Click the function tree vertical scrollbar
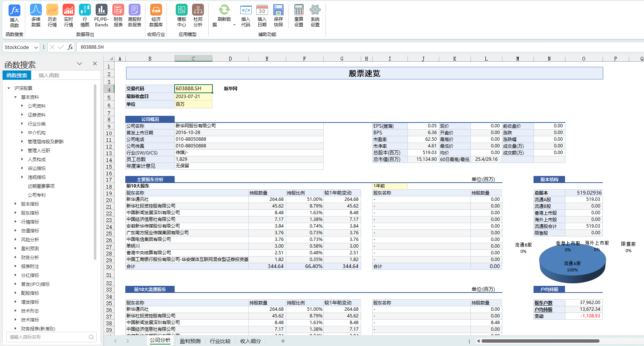The width and height of the screenshot is (644, 346). point(95,172)
